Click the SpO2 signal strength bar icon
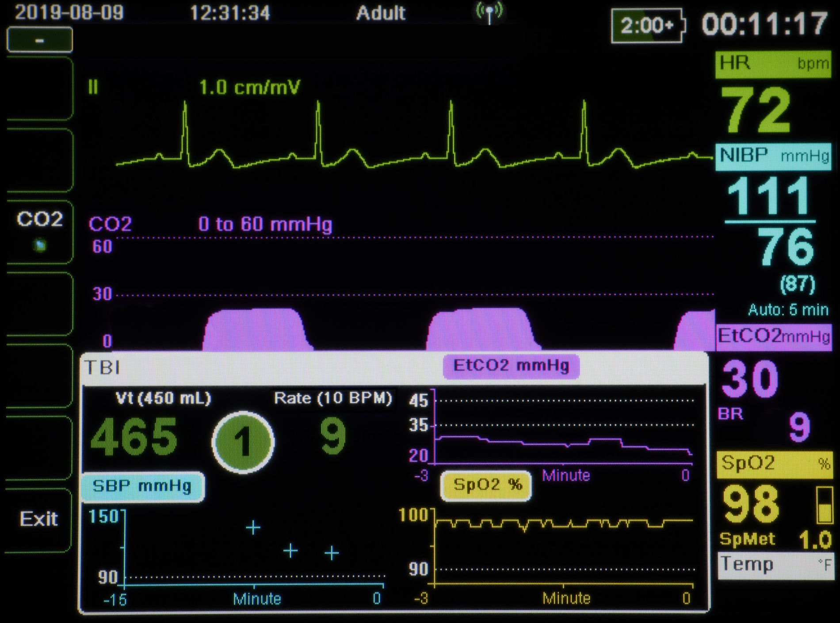 click(824, 505)
